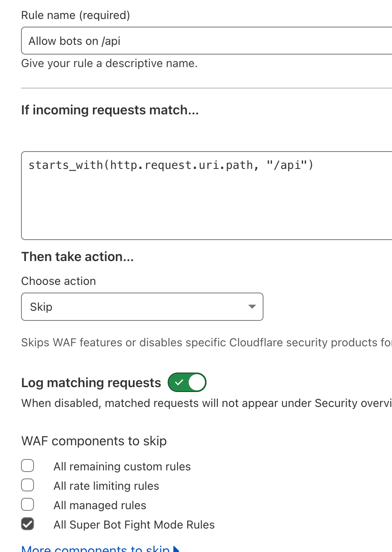Enable All rate limiting rules
Image resolution: width=392 pixels, height=552 pixels.
(27, 485)
